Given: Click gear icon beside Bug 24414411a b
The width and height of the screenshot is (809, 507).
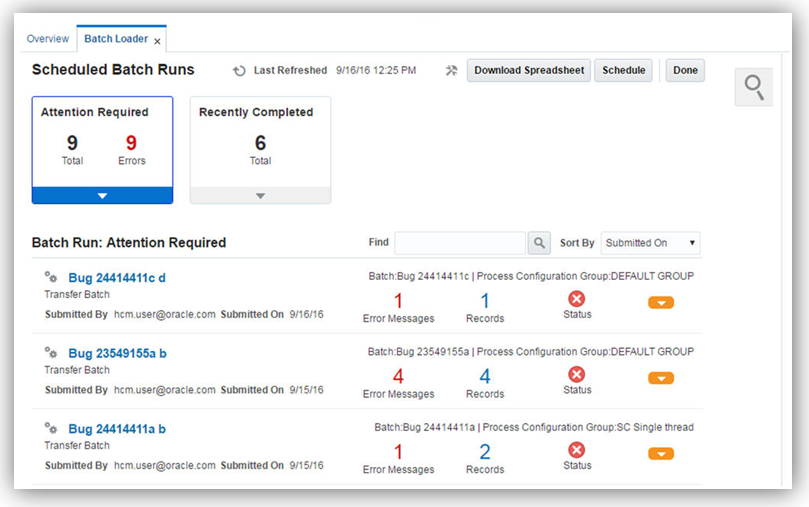Looking at the screenshot, I should [51, 428].
